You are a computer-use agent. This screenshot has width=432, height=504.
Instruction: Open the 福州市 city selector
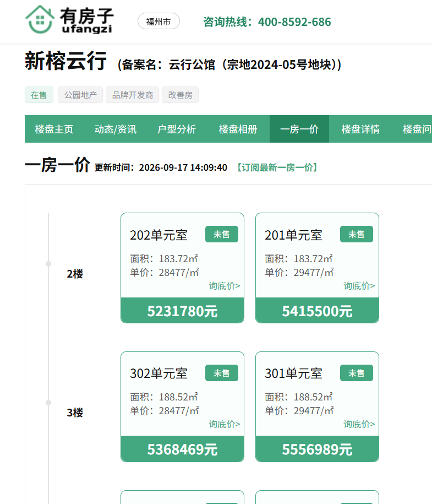coord(158,21)
